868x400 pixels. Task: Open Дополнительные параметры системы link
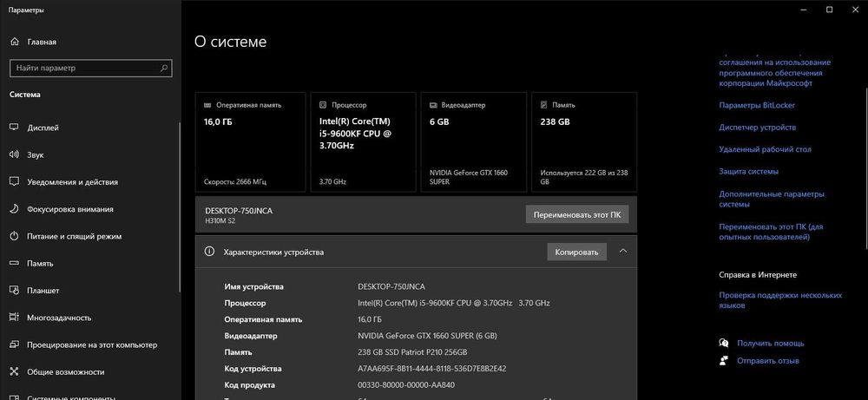[771, 200]
